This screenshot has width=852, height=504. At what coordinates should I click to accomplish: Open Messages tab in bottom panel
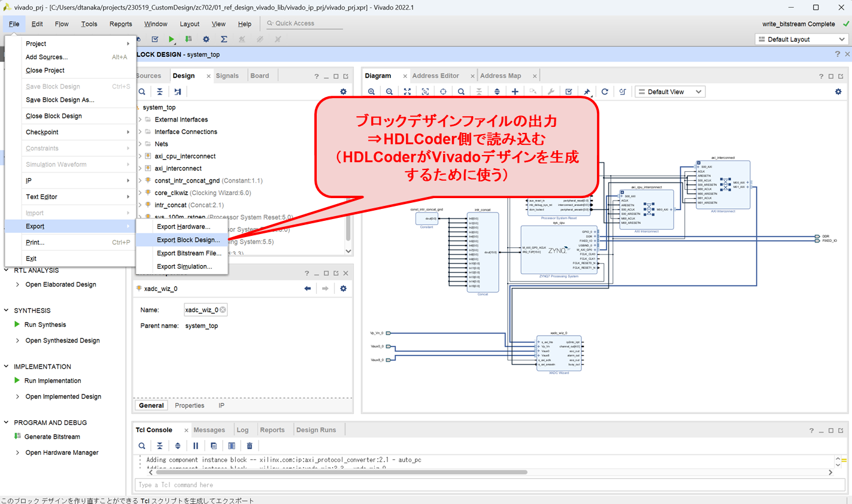210,430
